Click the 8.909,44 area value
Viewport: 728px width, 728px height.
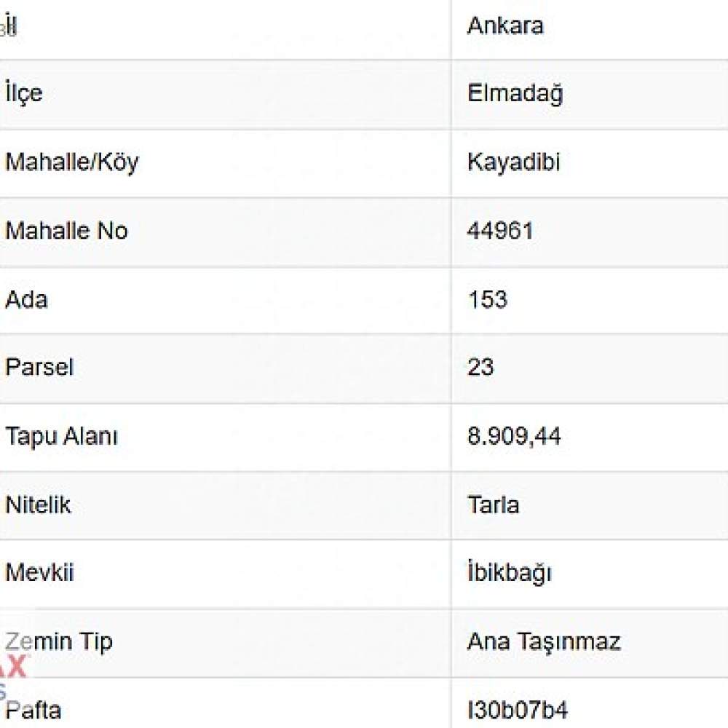pos(514,436)
